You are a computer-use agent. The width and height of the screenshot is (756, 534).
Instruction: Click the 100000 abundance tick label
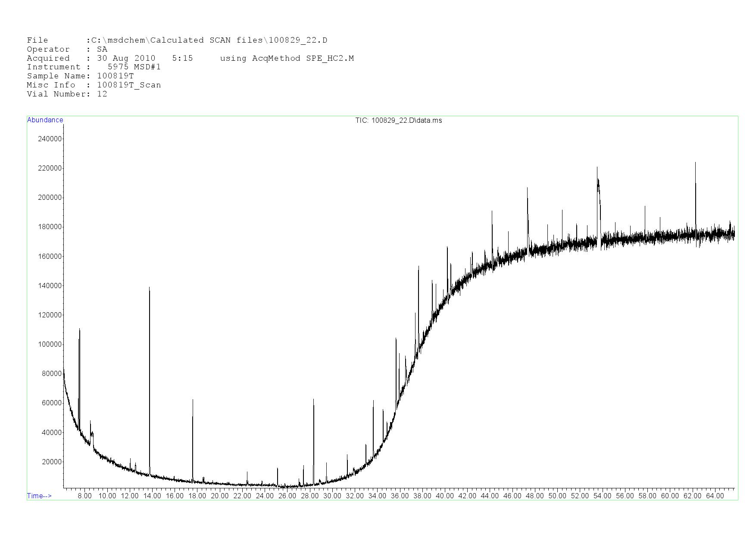click(50, 345)
